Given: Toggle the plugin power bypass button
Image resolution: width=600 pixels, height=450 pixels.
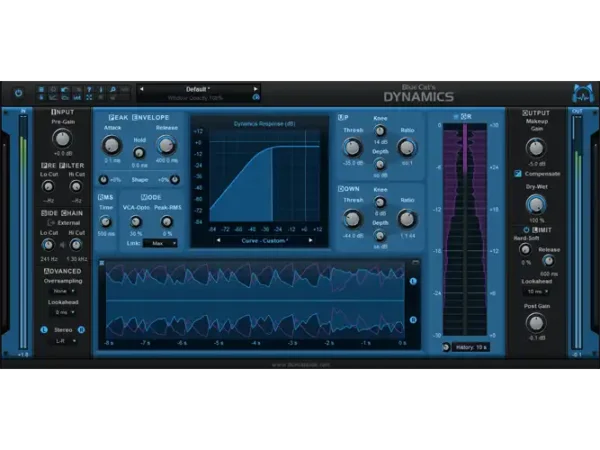Looking at the screenshot, I should [18, 93].
